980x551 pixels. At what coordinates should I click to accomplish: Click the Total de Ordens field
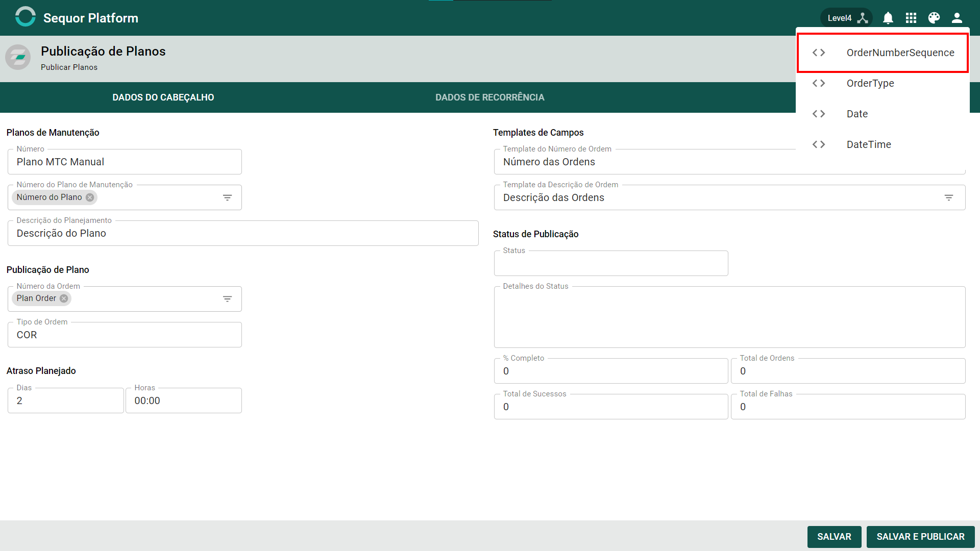click(x=848, y=371)
